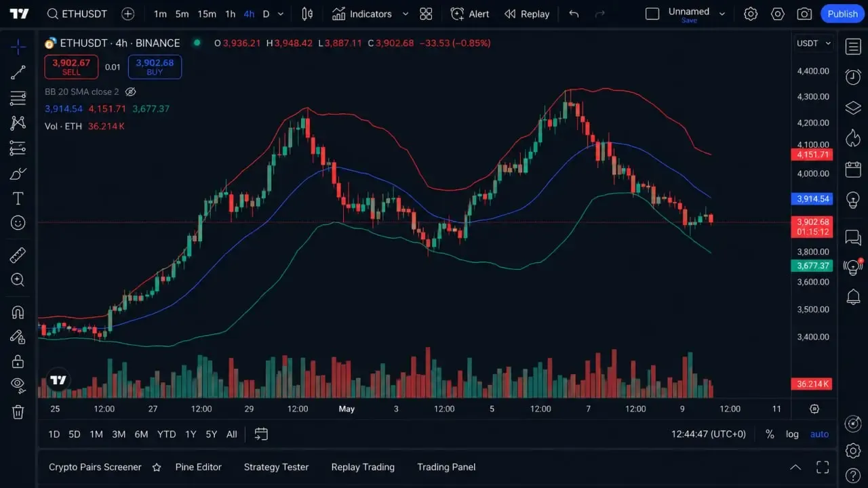Viewport: 868px width, 488px height.
Task: Click the red SELL price button
Action: [x=71, y=66]
